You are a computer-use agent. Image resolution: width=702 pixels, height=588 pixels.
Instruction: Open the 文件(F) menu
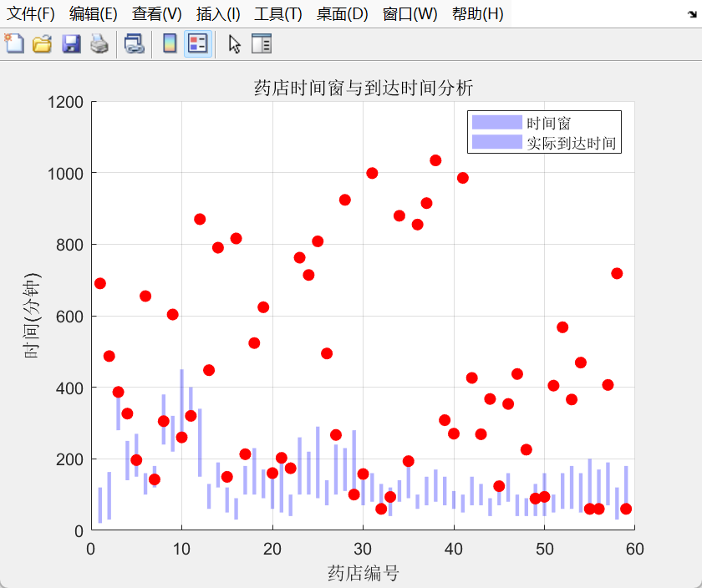(31, 14)
